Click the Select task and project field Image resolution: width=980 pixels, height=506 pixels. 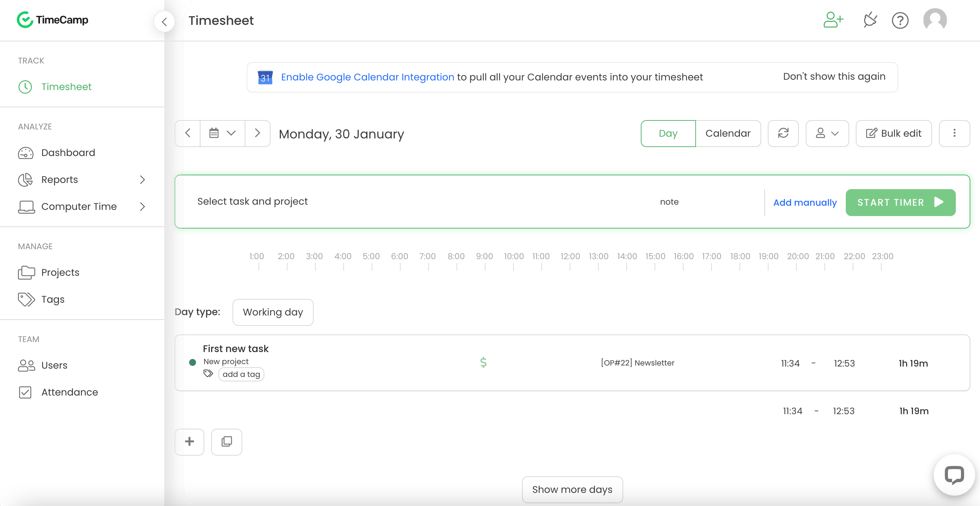click(x=252, y=201)
